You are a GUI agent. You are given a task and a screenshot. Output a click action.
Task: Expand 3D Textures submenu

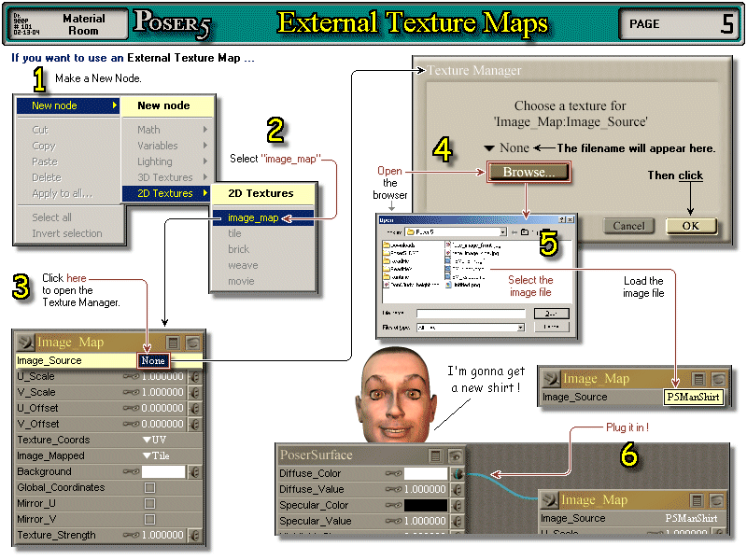tap(168, 177)
